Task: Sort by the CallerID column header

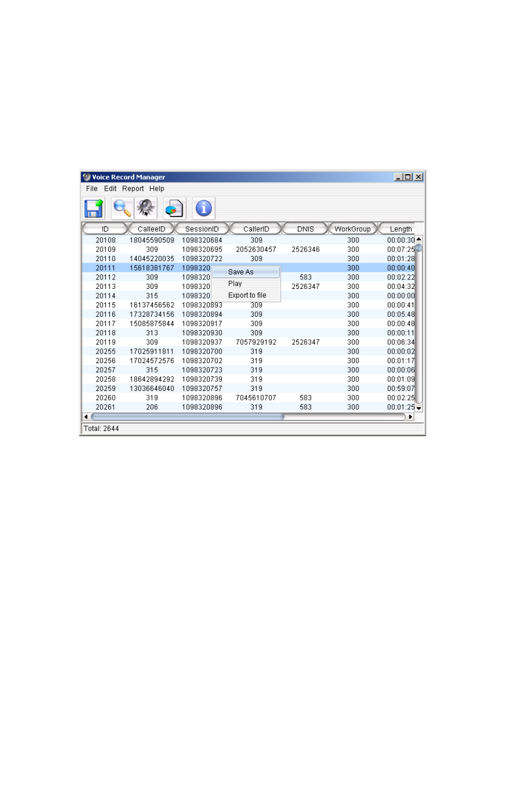Action: [x=256, y=229]
